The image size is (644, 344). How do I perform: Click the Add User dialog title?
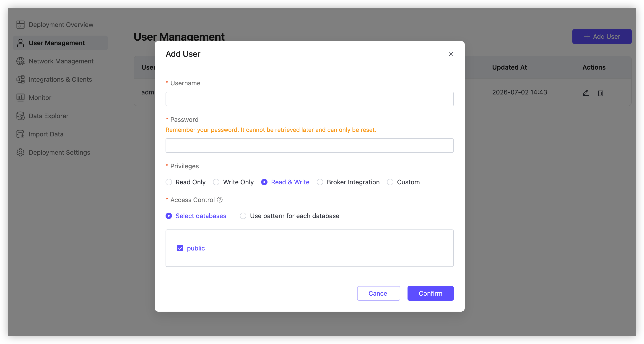click(x=183, y=54)
